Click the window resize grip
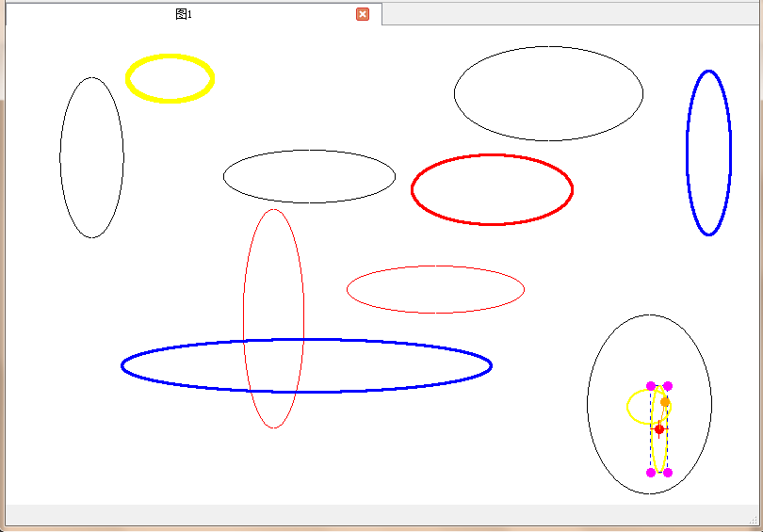The image size is (763, 532). [753, 520]
